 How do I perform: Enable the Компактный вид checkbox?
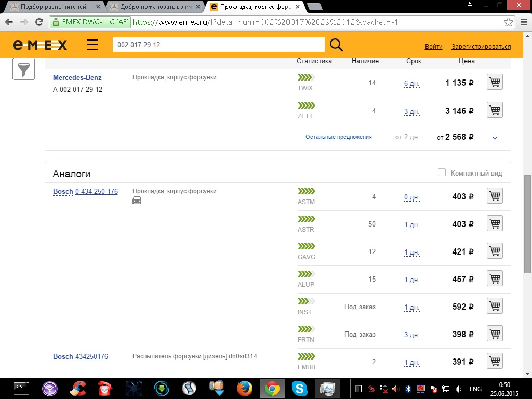[442, 172]
